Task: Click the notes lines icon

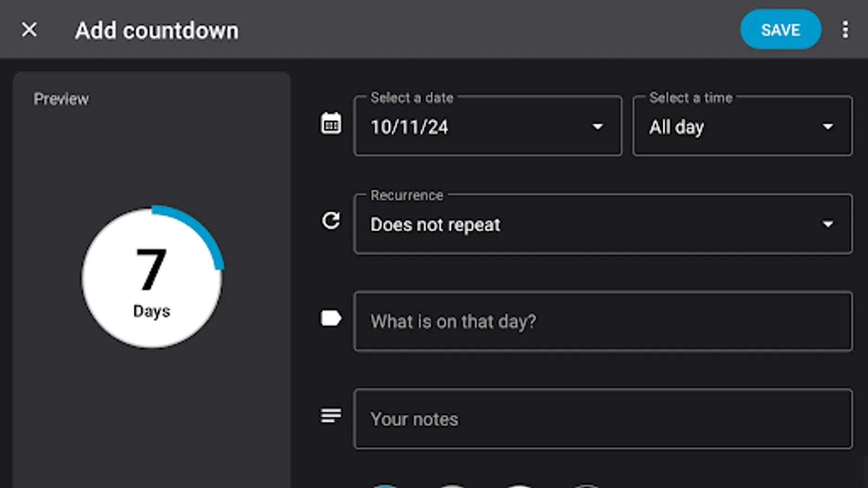Action: (x=330, y=416)
